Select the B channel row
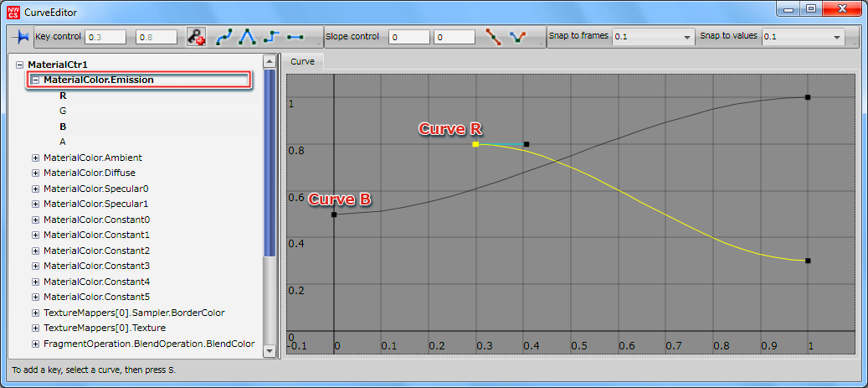This screenshot has width=868, height=388. pyautogui.click(x=63, y=127)
